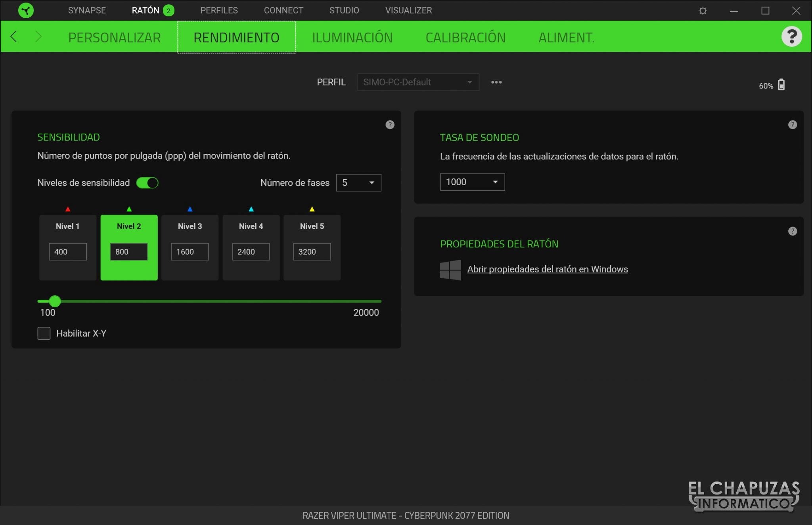
Task: Click the cyan Nivel 4 color indicator
Action: tap(251, 209)
